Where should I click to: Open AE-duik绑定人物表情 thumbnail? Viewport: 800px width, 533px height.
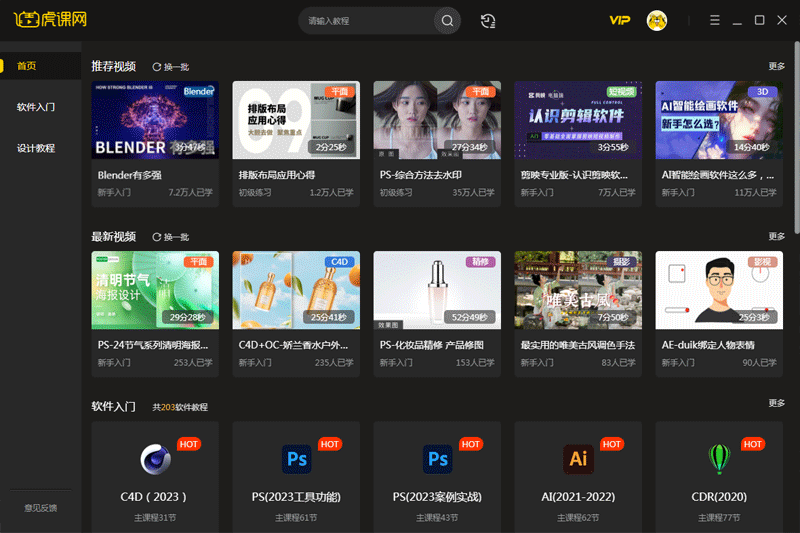[719, 290]
